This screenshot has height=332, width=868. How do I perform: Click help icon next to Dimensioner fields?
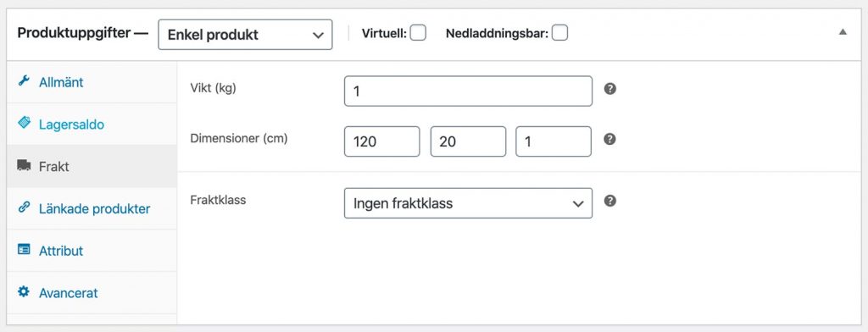[610, 139]
